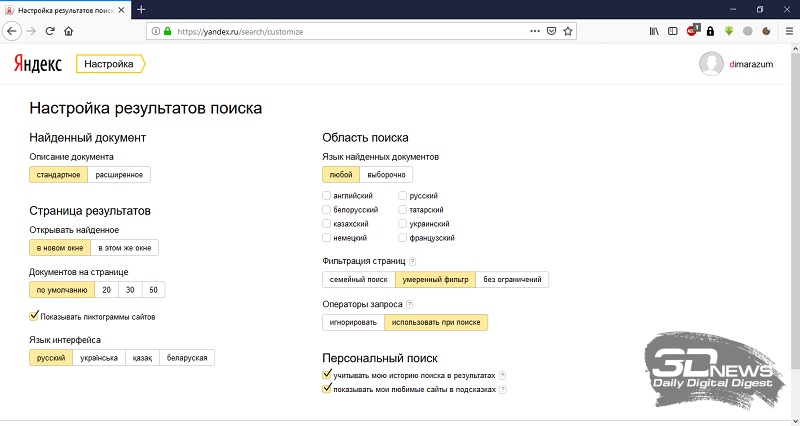Open the green download arrow extension
Image resolution: width=800 pixels, height=426 pixels.
[729, 31]
